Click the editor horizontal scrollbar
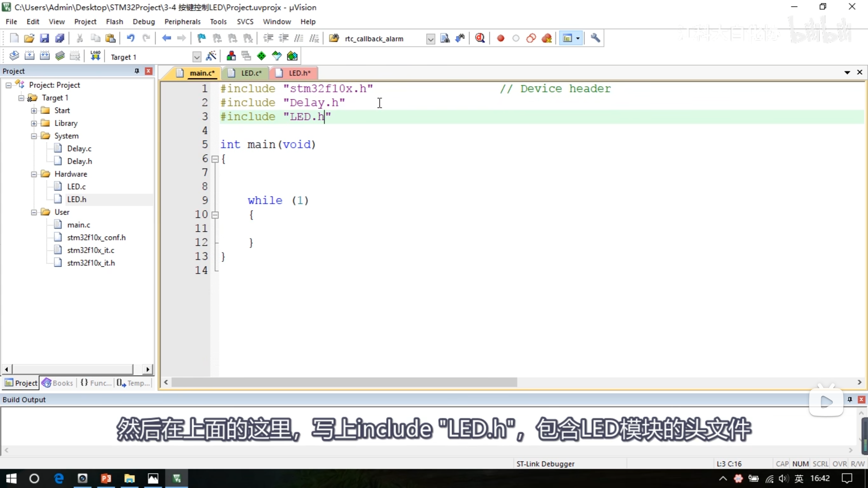868x488 pixels. click(x=344, y=382)
